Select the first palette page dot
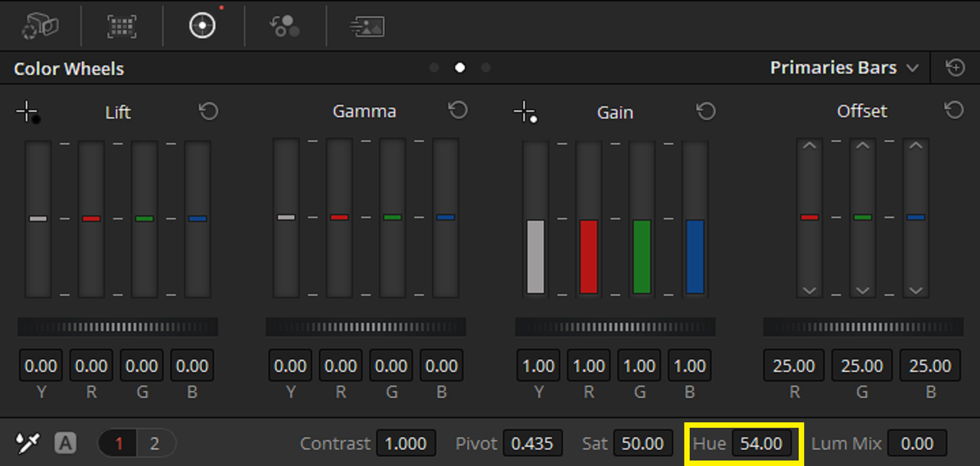This screenshot has height=466, width=980. (x=434, y=67)
